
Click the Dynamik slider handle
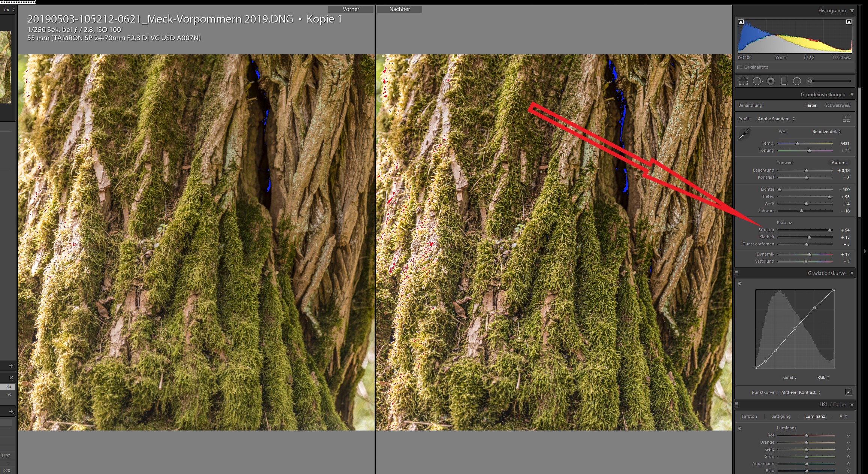pyautogui.click(x=810, y=254)
